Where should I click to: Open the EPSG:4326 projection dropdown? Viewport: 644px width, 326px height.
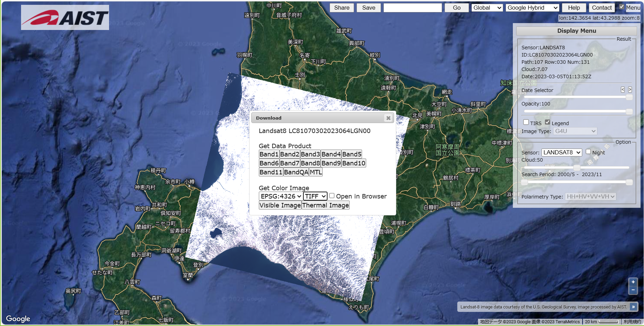[281, 196]
